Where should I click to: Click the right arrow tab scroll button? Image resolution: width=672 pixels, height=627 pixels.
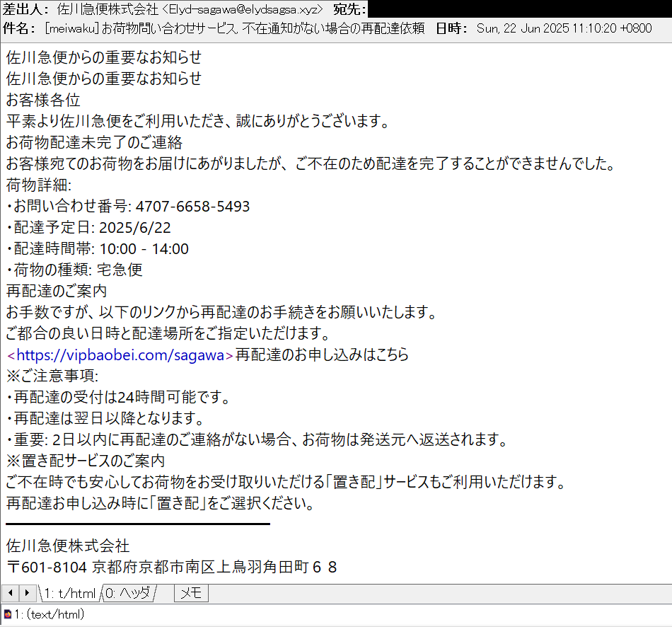point(28,594)
